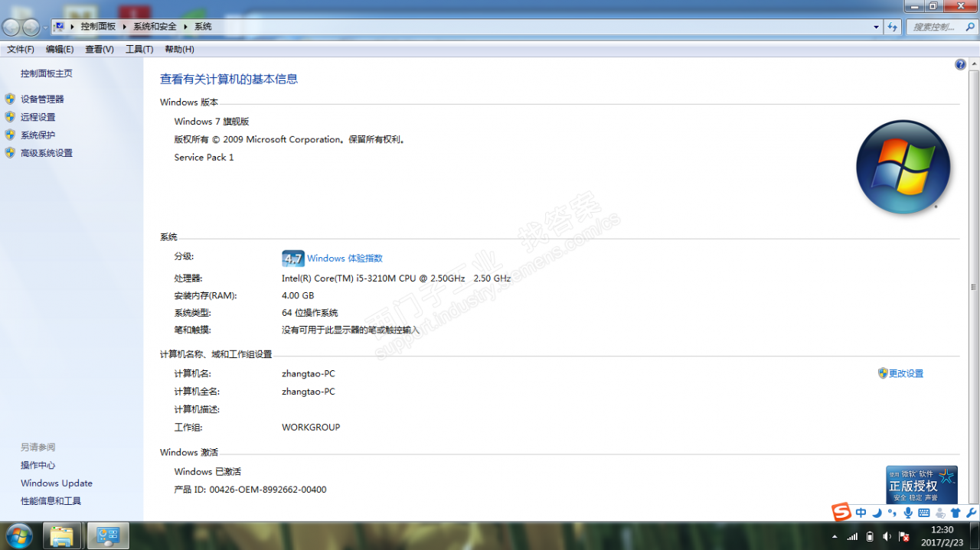980x550 pixels.
Task: Select the 系统和安全 breadcrumb
Action: pos(155,27)
